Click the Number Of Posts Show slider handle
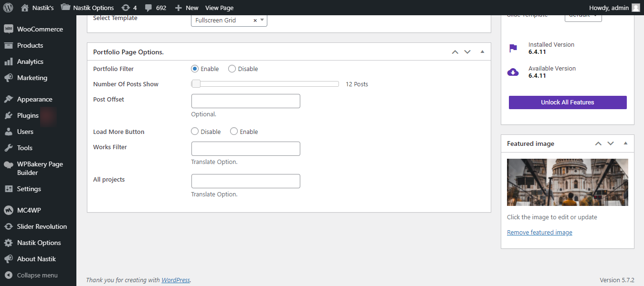The height and width of the screenshot is (286, 644). 196,84
